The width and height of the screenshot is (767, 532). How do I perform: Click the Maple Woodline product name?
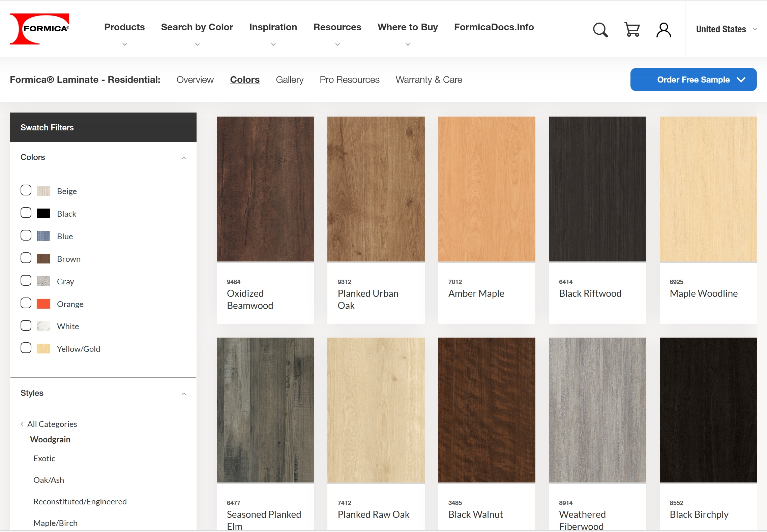(x=704, y=293)
